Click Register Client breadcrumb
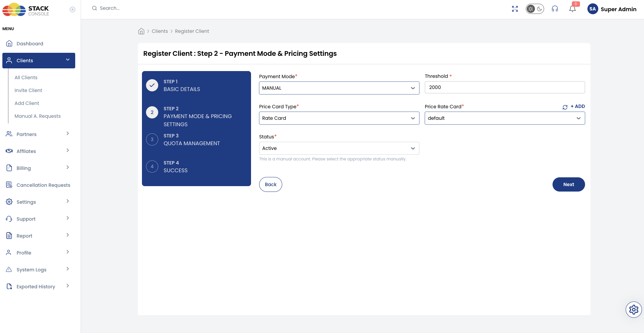 (x=192, y=31)
